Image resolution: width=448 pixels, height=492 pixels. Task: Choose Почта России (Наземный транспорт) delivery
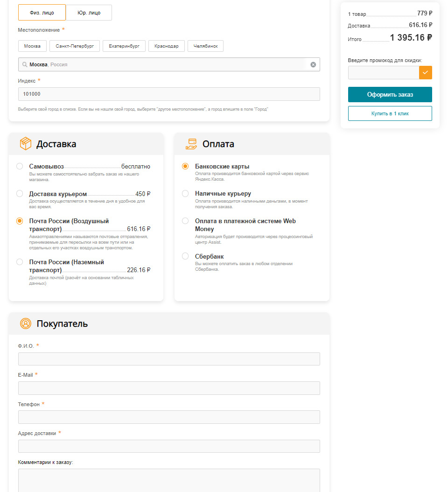pyautogui.click(x=19, y=262)
